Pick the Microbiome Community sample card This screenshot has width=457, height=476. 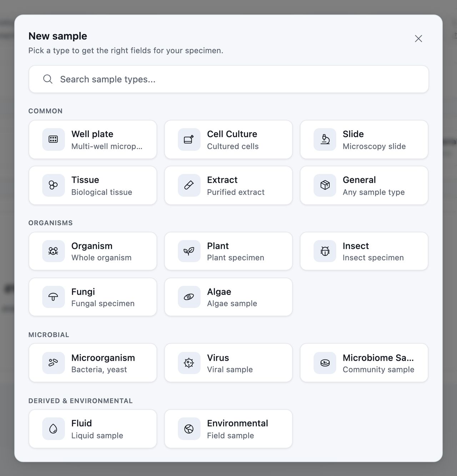click(x=364, y=363)
